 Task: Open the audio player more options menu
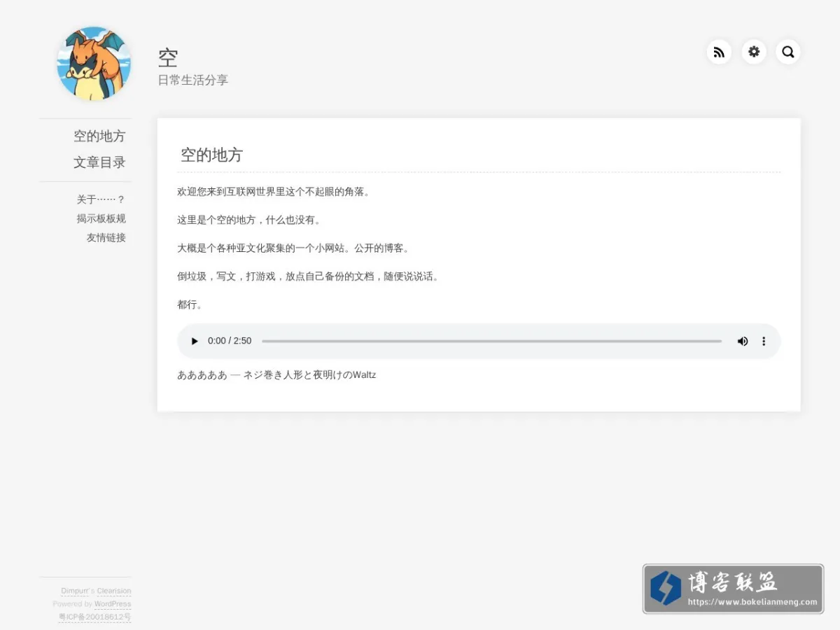(764, 341)
